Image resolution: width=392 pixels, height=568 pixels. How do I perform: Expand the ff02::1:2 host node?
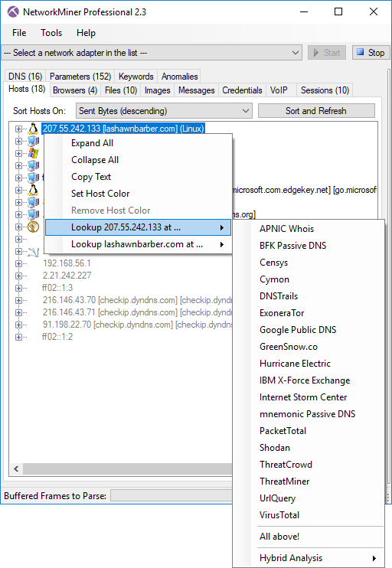(18, 337)
